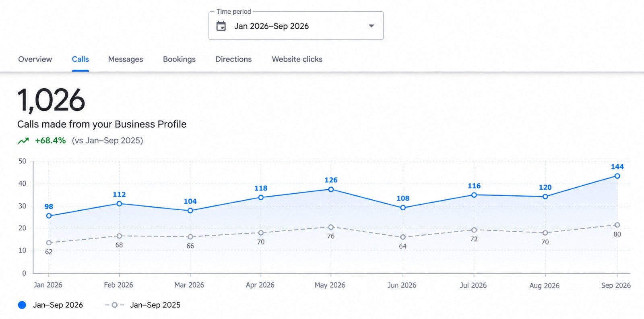The width and height of the screenshot is (644, 319).
Task: Toggle the dashed Jan–Sep 2025 legend marker
Action: [x=114, y=305]
